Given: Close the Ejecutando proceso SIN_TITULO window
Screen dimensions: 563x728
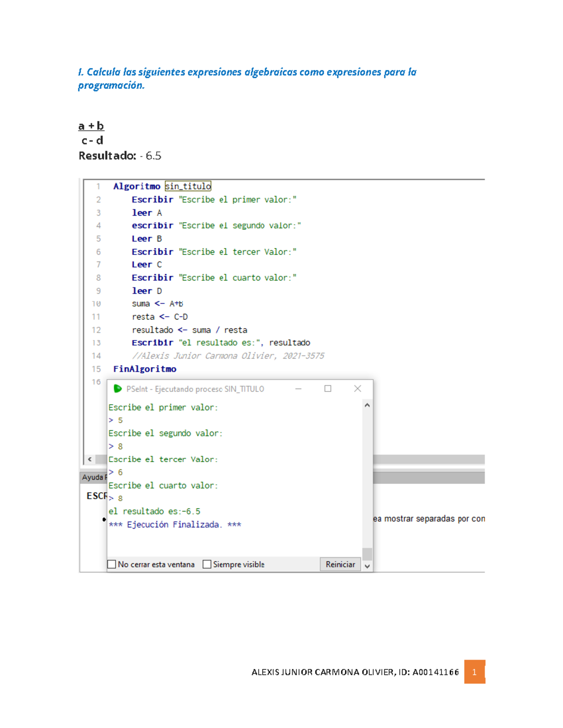Looking at the screenshot, I should point(358,389).
